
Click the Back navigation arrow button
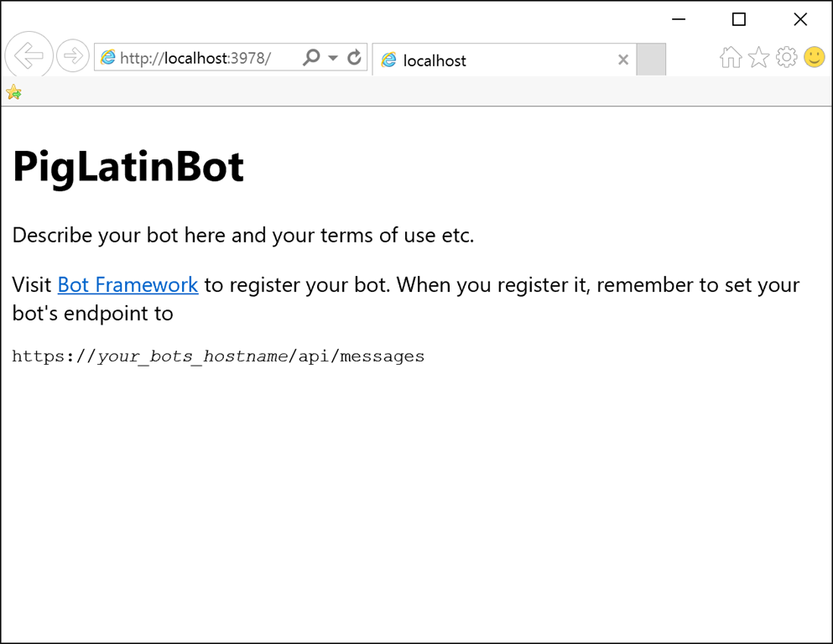point(29,56)
